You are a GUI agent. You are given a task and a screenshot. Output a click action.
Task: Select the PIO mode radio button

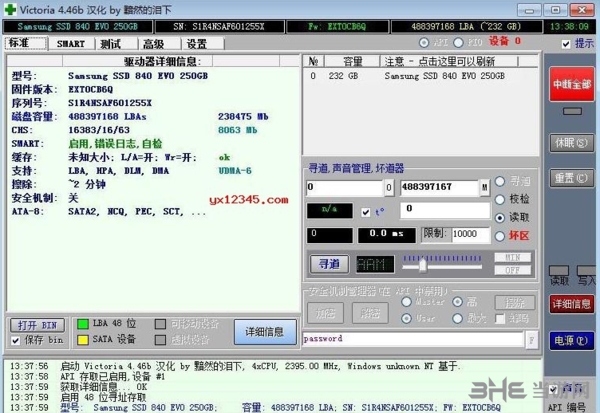click(458, 42)
